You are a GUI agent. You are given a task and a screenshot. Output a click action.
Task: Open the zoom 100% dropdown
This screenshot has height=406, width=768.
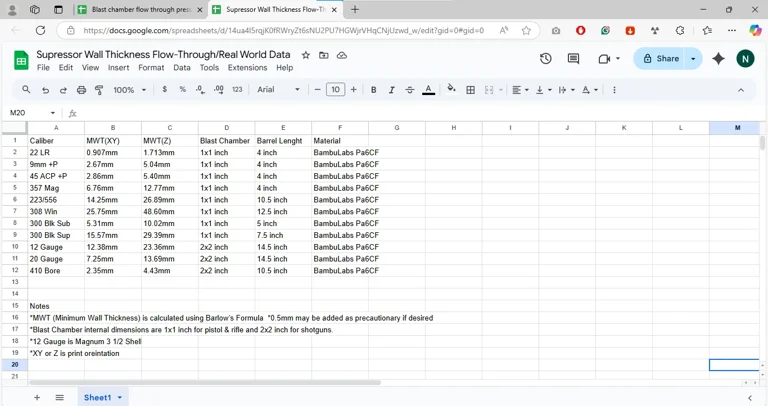click(x=130, y=90)
